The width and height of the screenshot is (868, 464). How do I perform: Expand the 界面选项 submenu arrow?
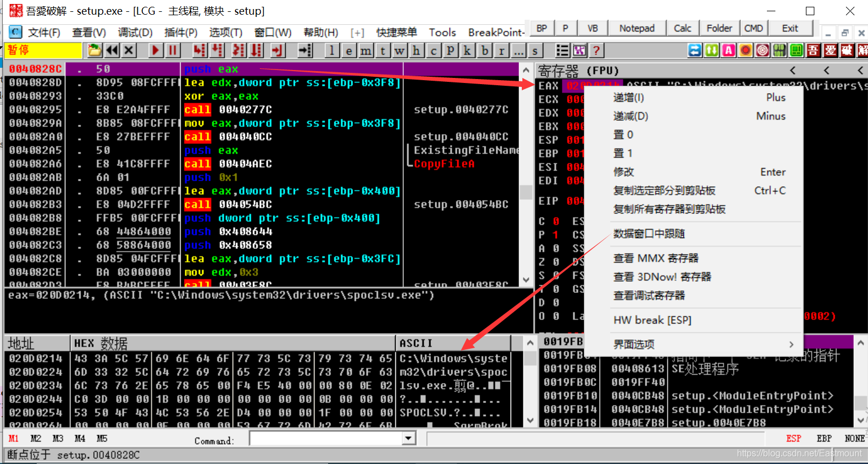791,344
